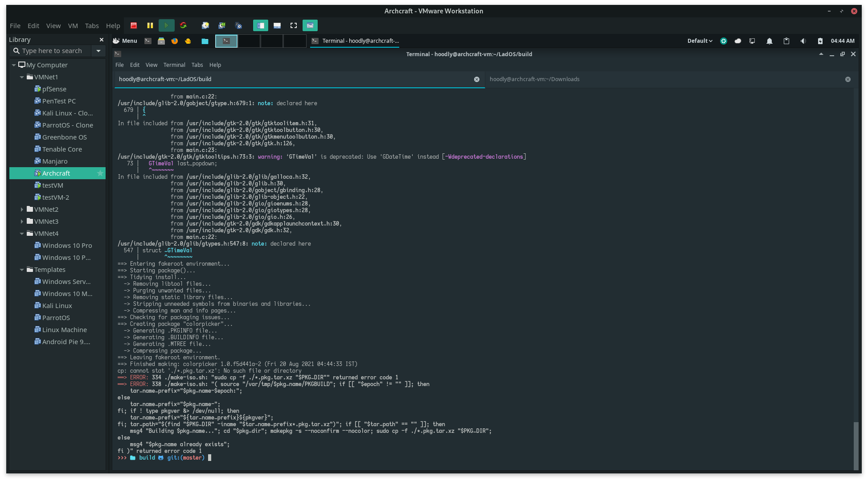Open the VMware Tabs menu
This screenshot has height=481, width=868.
(x=92, y=26)
